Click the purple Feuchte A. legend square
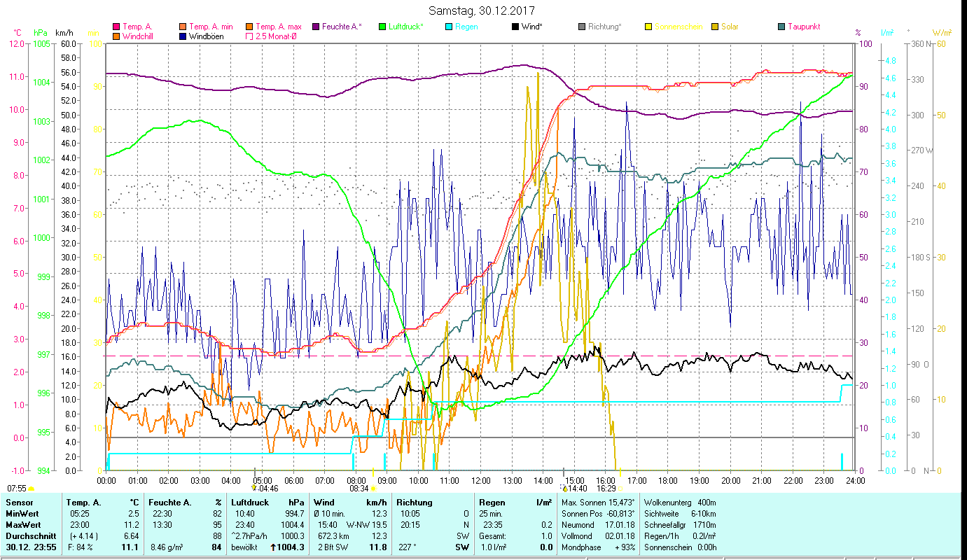Screen dimensions: 967x560 coord(316,27)
